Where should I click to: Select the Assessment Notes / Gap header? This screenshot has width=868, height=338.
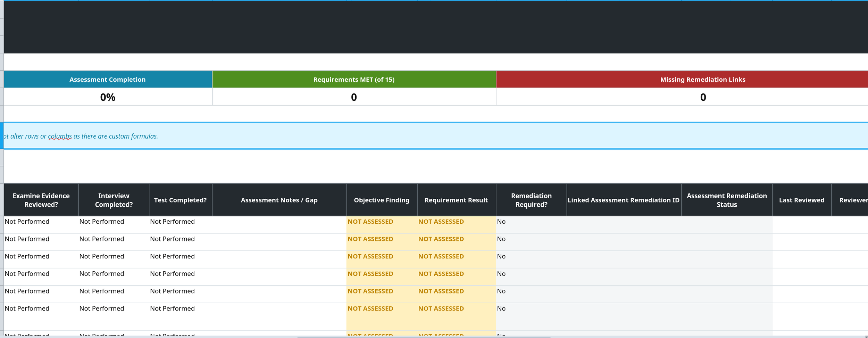279,200
